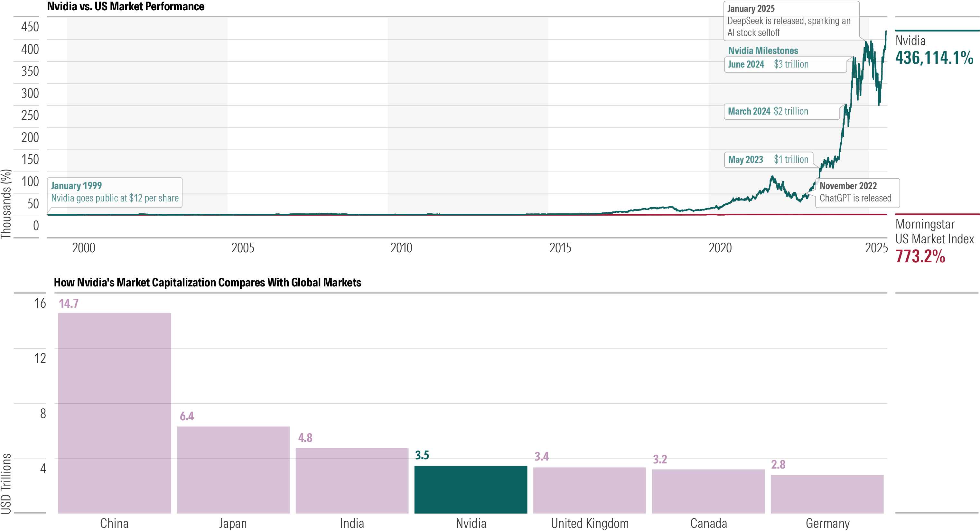This screenshot has height=531, width=980.
Task: Click the Thousands (%) axis title
Action: click(x=6, y=204)
